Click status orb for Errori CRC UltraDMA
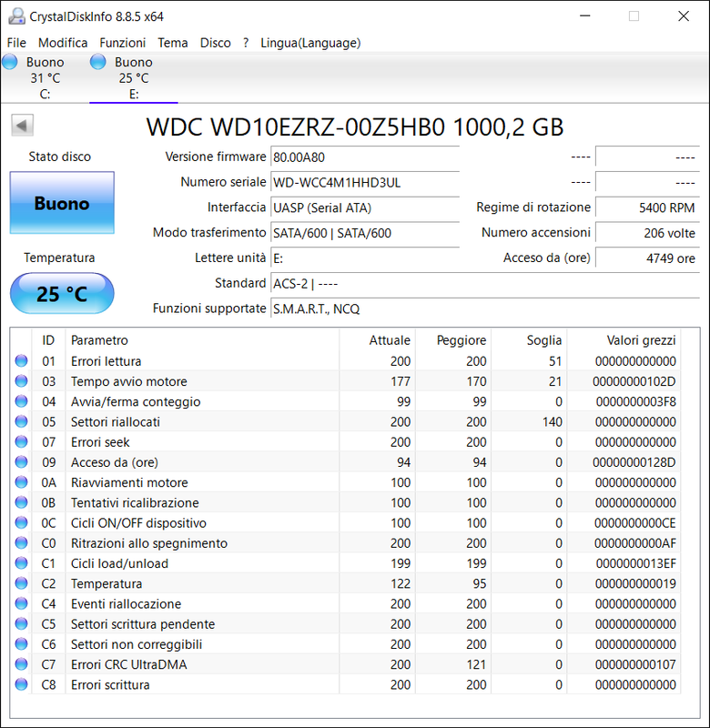 21,664
